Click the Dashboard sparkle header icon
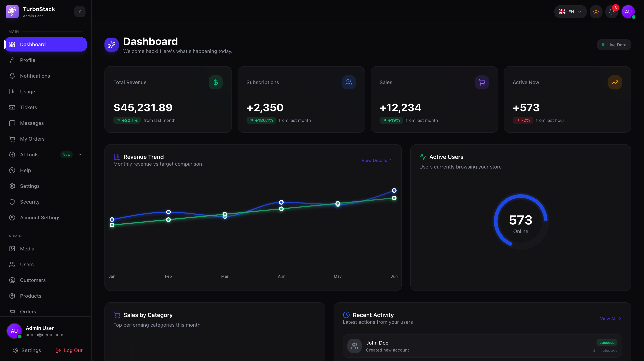The height and width of the screenshot is (361, 644). [111, 45]
